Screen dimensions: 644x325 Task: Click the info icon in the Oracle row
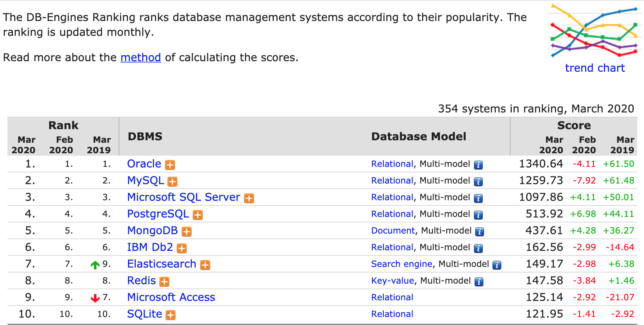pos(478,165)
